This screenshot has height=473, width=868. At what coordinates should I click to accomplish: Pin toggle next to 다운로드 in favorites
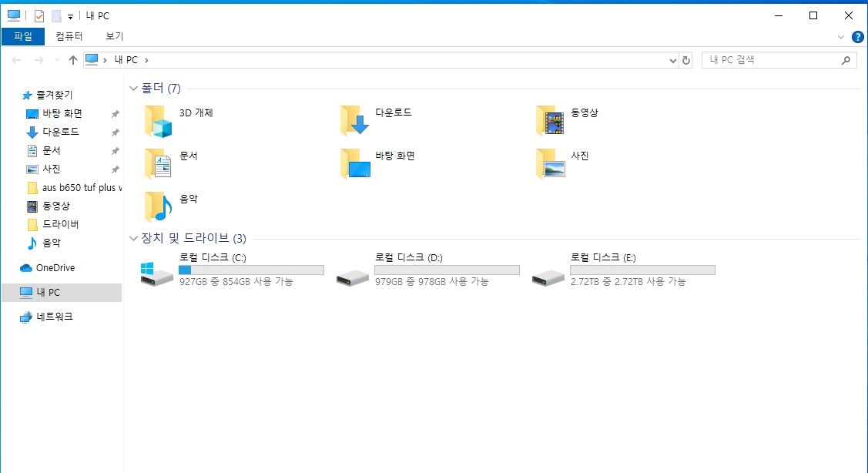pyautogui.click(x=116, y=132)
